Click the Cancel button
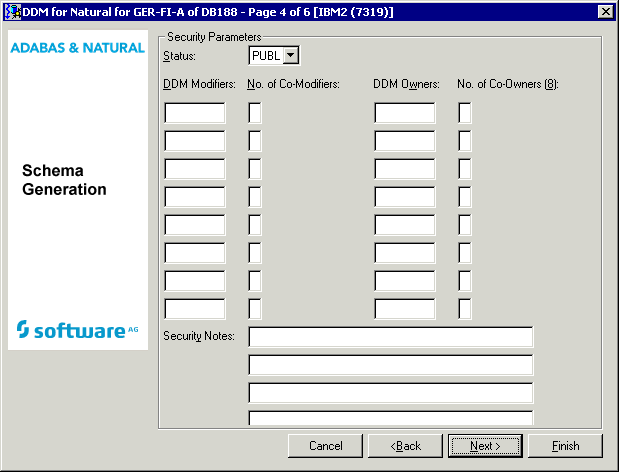Viewport: 620px width, 472px height. [326, 445]
